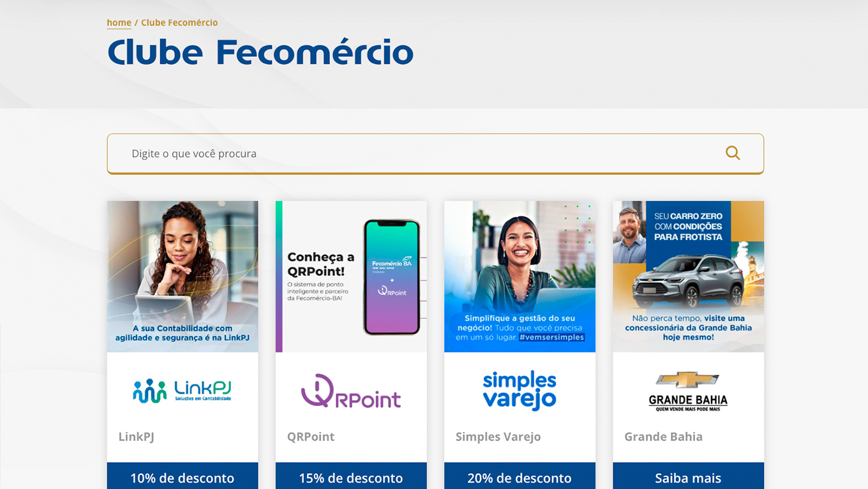Viewport: 868px width, 489px height.
Task: Click the QRPoint logo
Action: click(350, 391)
